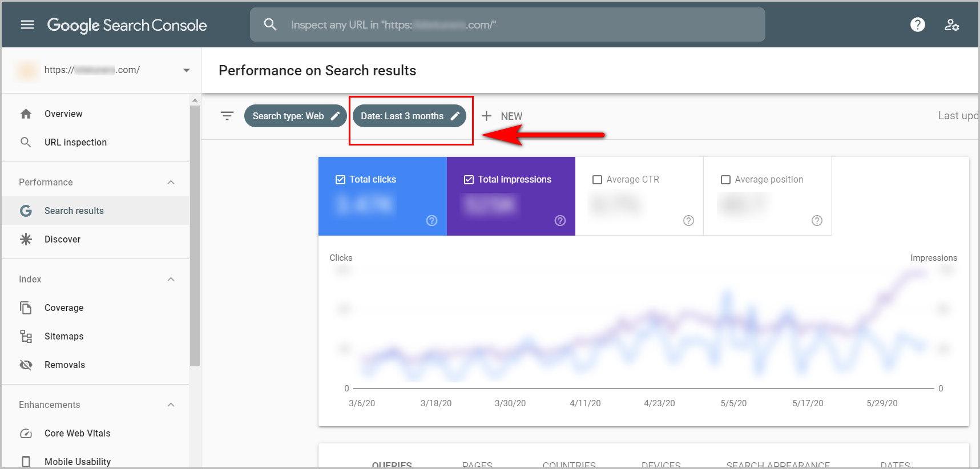The height and width of the screenshot is (469, 980).
Task: Click the plus icon beside NEW
Action: coord(486,116)
